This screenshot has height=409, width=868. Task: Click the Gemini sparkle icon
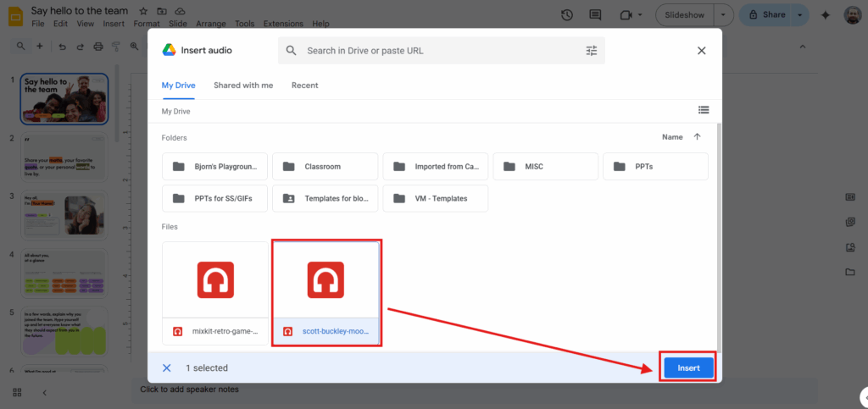coord(825,15)
